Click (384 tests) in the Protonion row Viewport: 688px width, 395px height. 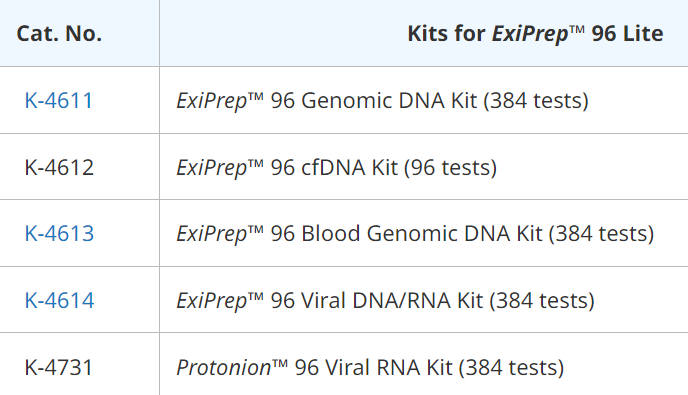pos(511,368)
